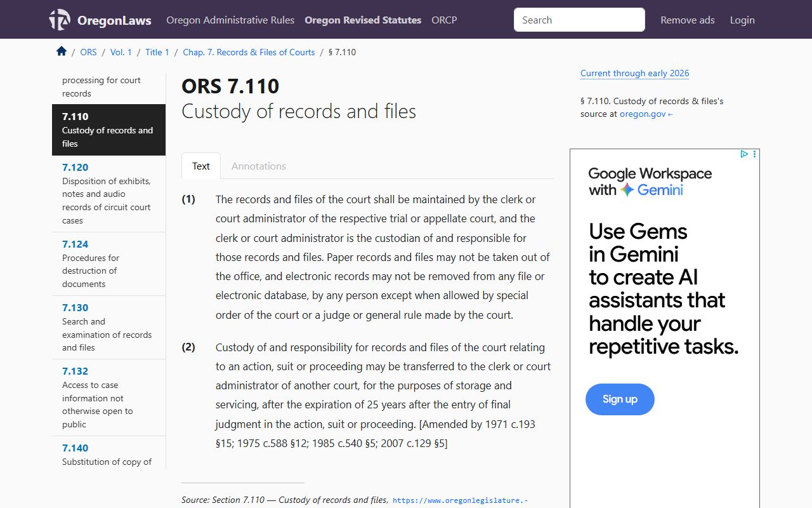Open ad options three-dot icon
Screen dimensions: 812x508
[x=754, y=154]
